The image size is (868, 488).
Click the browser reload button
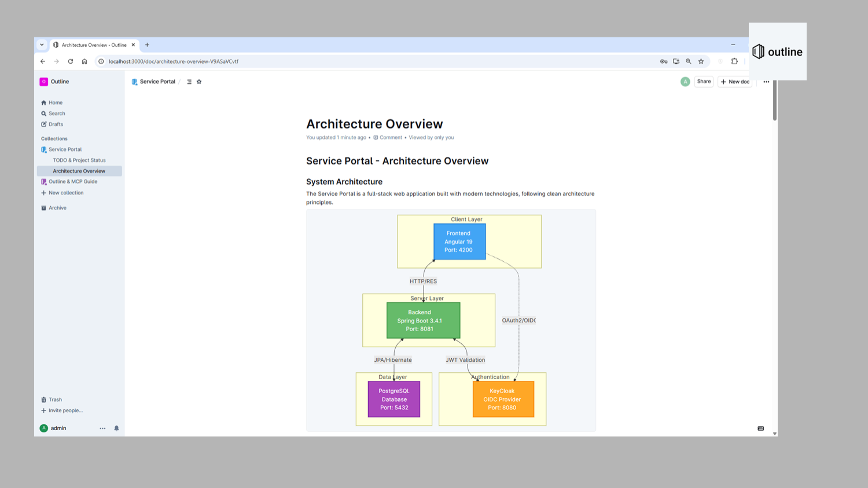point(71,61)
